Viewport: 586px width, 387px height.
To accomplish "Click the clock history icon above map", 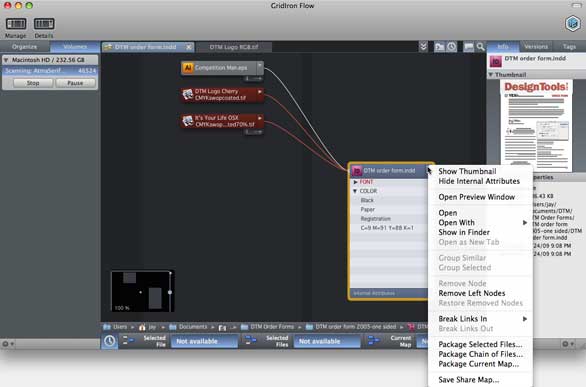I will click(451, 47).
